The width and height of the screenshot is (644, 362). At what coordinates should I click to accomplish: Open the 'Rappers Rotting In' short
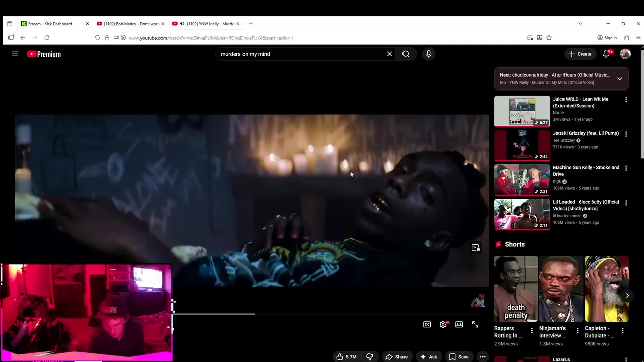coord(516,289)
